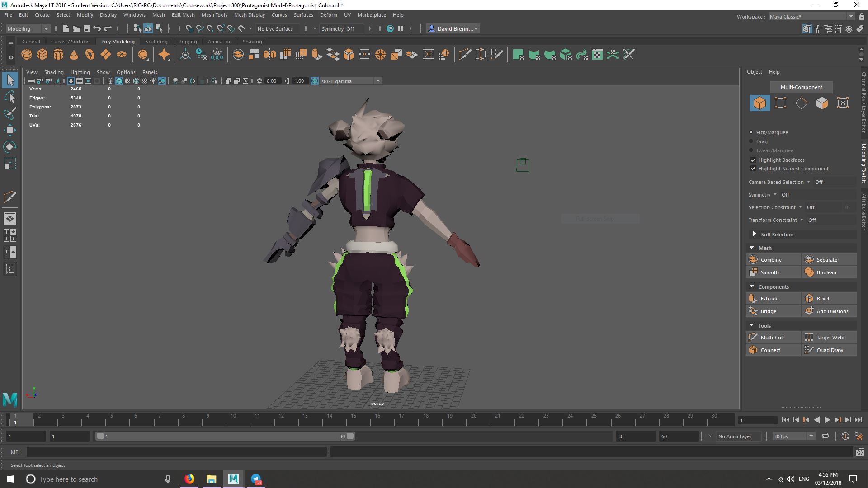Image resolution: width=868 pixels, height=488 pixels.
Task: Open the Workspace Maya Classic dropdown
Action: pos(811,17)
